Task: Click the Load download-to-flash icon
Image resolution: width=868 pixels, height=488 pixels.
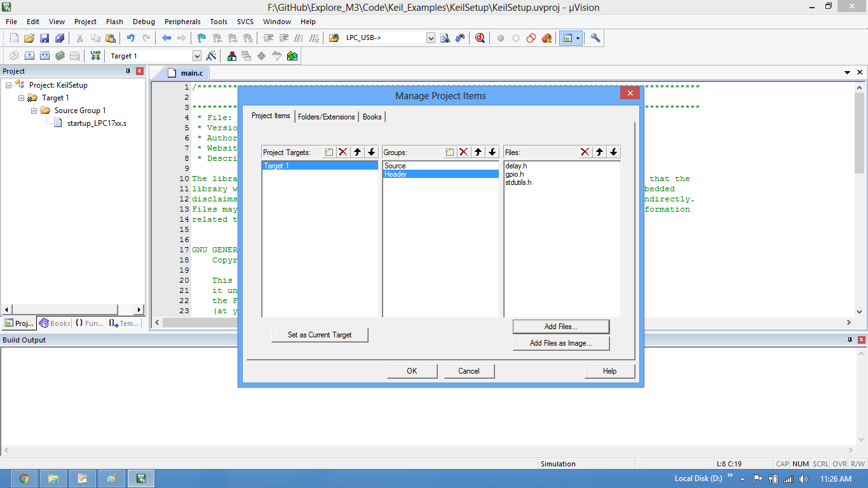Action: click(x=95, y=56)
